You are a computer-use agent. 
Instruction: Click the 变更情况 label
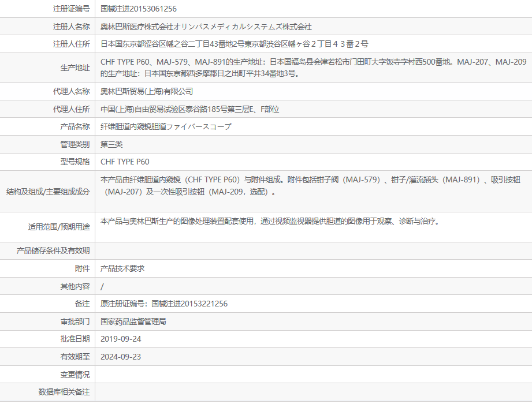[x=75, y=375]
